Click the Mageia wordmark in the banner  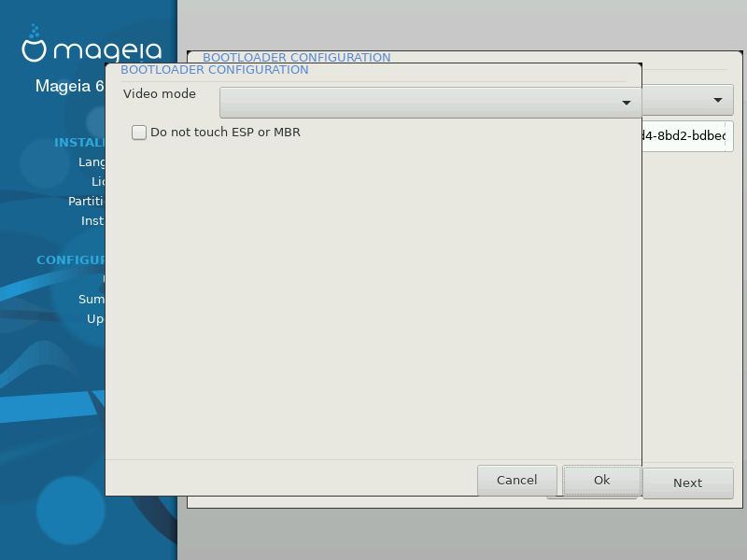click(109, 51)
